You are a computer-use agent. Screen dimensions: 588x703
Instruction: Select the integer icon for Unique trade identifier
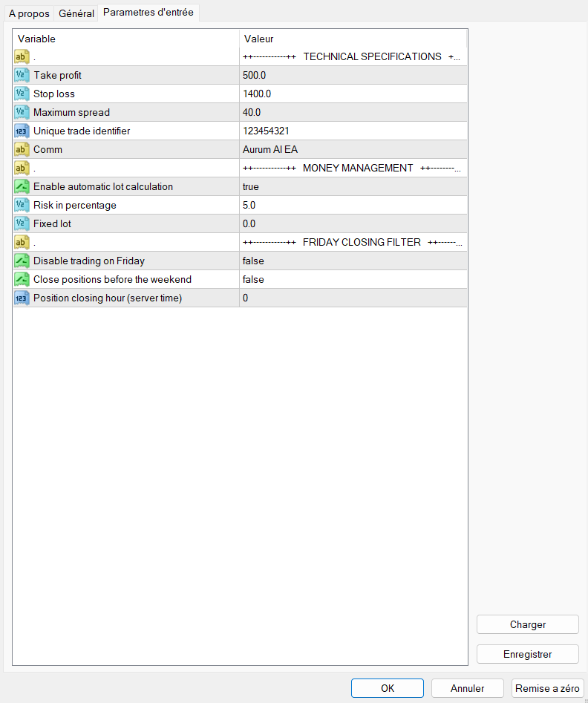22,131
